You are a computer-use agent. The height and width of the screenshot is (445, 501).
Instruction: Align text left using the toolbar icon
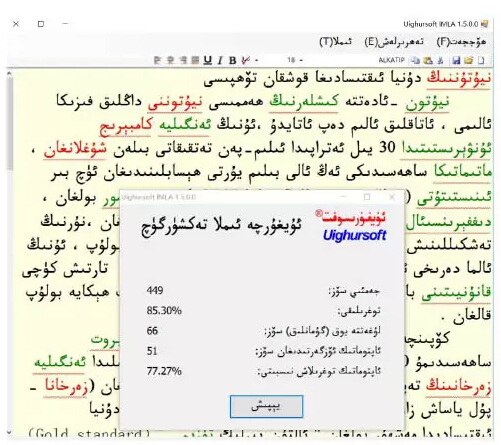pos(157,60)
